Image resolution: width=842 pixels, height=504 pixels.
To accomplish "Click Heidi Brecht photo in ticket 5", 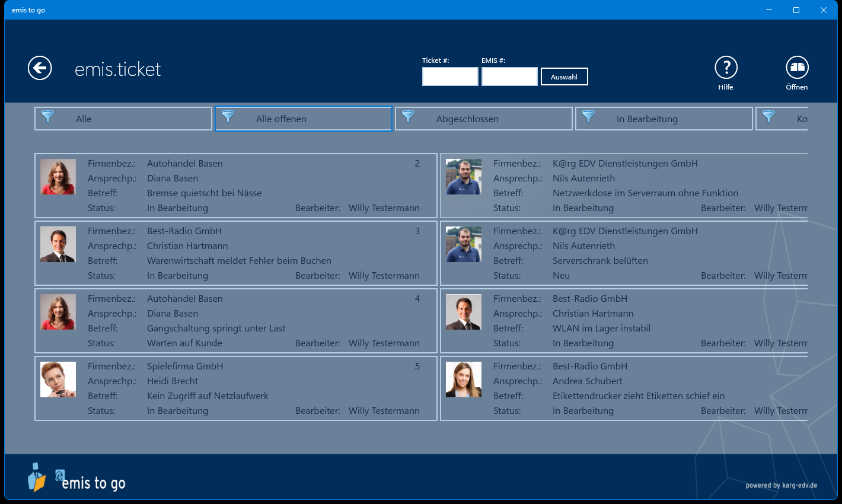I will pos(58,379).
